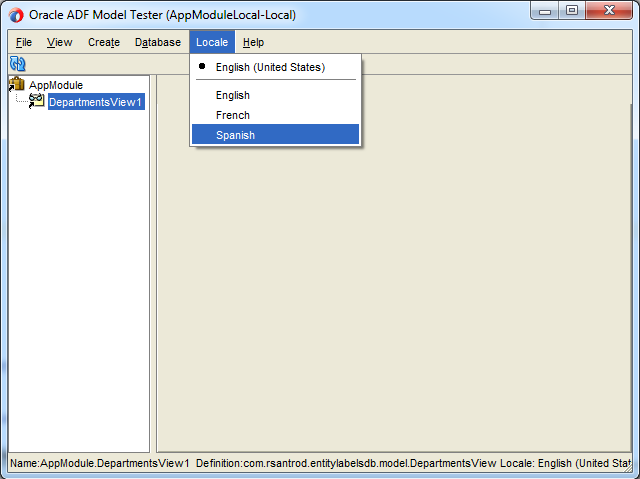This screenshot has width=640, height=479.
Task: Select English (United States) locale radio item
Action: pos(276,67)
